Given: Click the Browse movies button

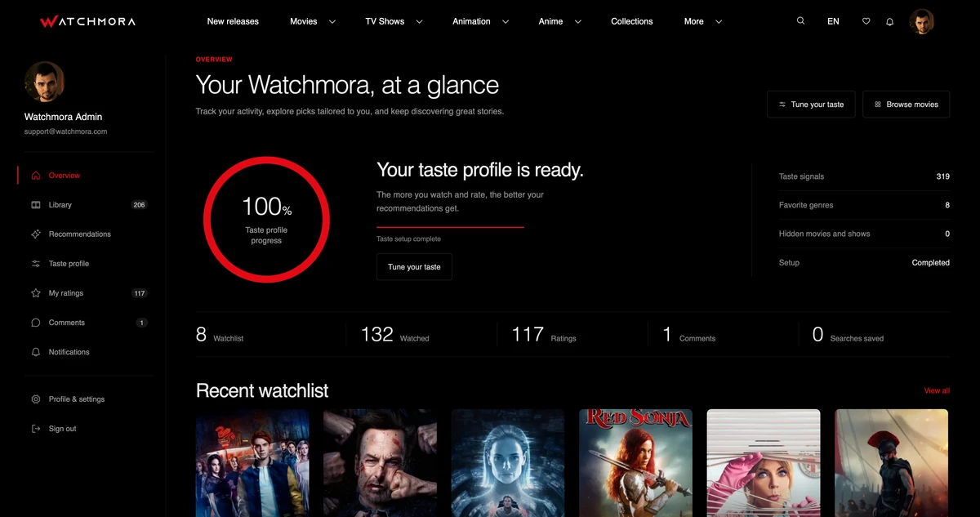Looking at the screenshot, I should coord(906,105).
